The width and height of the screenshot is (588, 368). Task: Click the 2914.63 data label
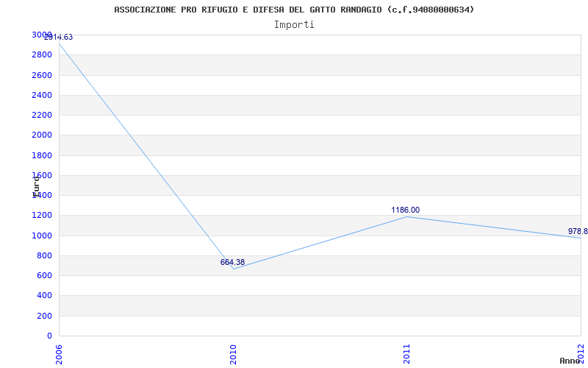tap(58, 38)
